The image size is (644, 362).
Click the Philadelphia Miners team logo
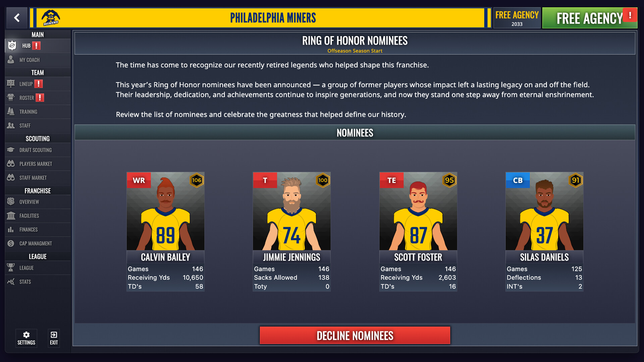pos(51,18)
